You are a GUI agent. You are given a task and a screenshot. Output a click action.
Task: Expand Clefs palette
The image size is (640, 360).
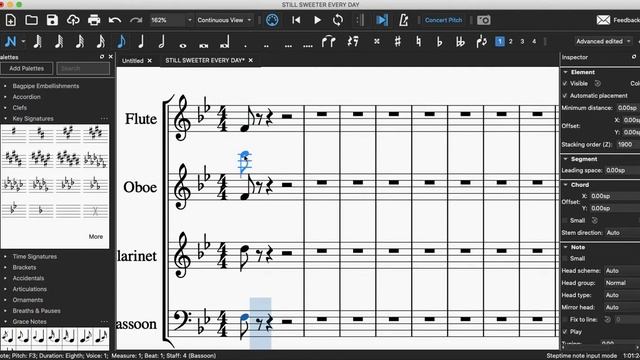tap(20, 108)
